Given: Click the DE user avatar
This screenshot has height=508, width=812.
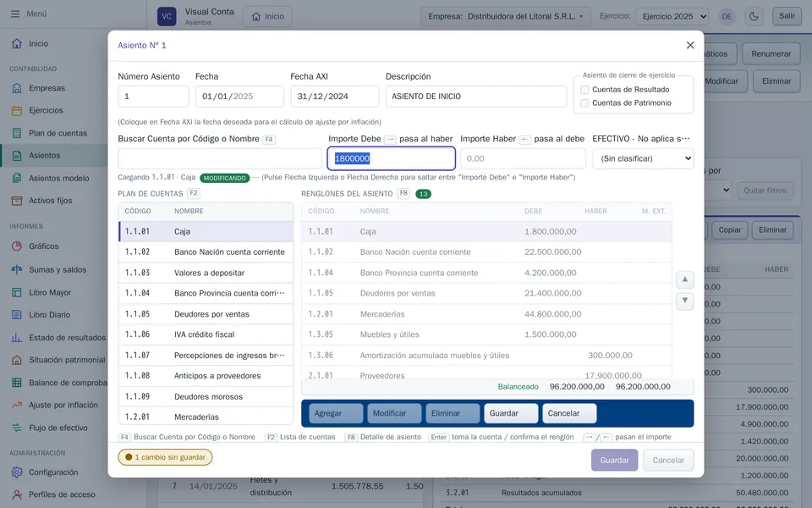Looking at the screenshot, I should (x=727, y=17).
